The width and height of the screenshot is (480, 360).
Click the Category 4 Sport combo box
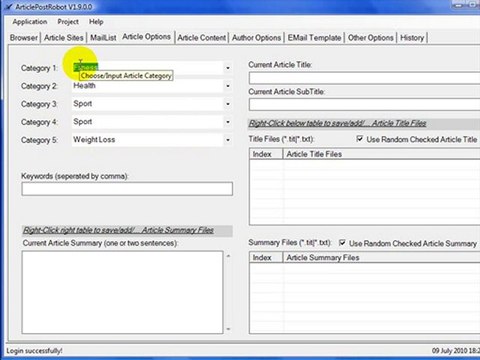pos(152,122)
